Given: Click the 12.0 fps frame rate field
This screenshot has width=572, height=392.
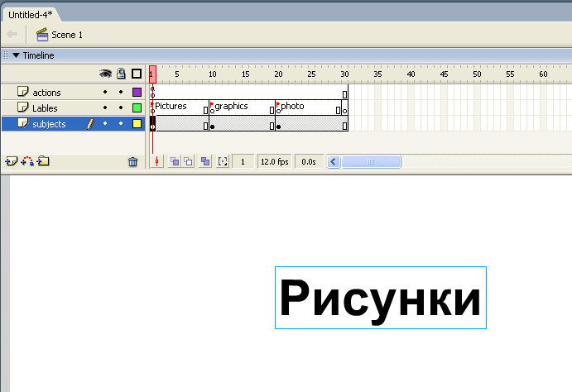Looking at the screenshot, I should point(274,162).
